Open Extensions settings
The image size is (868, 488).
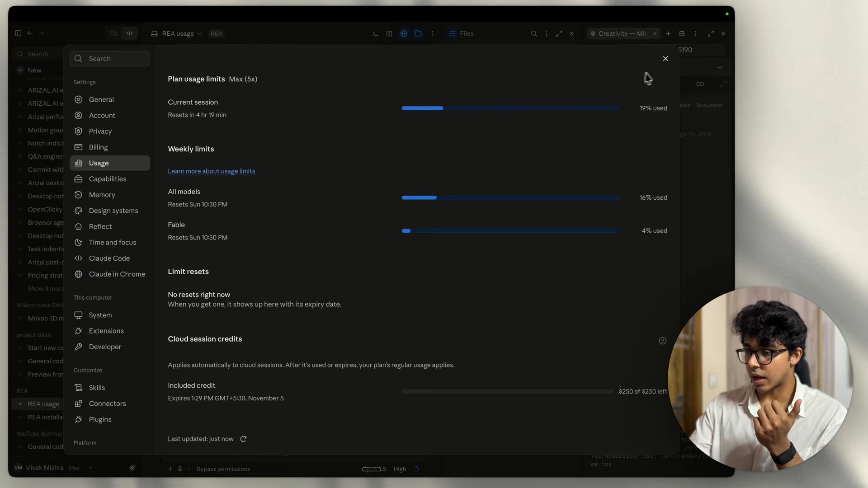click(x=109, y=331)
